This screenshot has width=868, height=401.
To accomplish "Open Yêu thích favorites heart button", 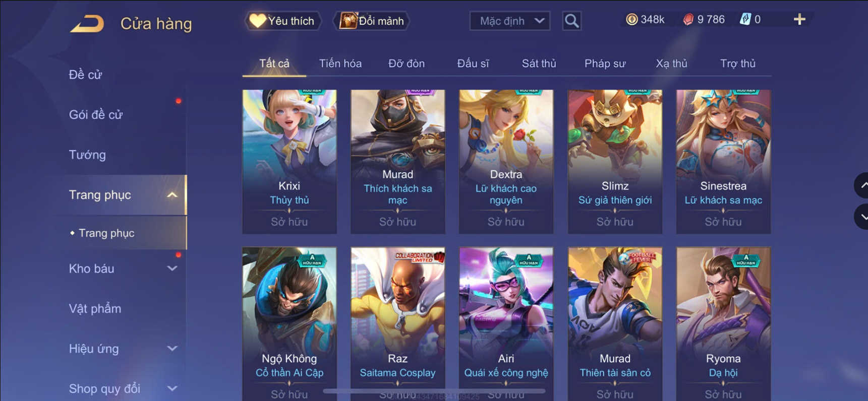I will [x=283, y=21].
